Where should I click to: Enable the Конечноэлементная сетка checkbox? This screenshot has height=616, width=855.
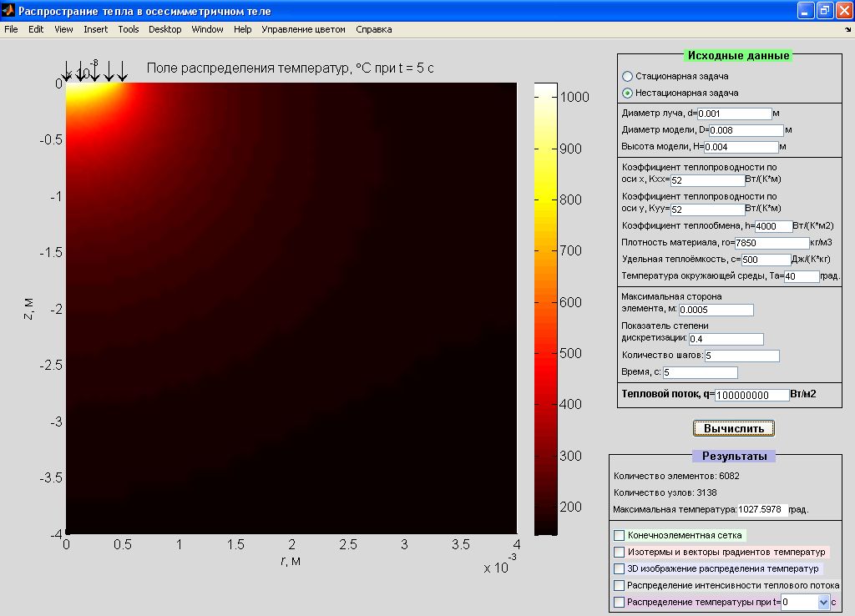click(619, 535)
